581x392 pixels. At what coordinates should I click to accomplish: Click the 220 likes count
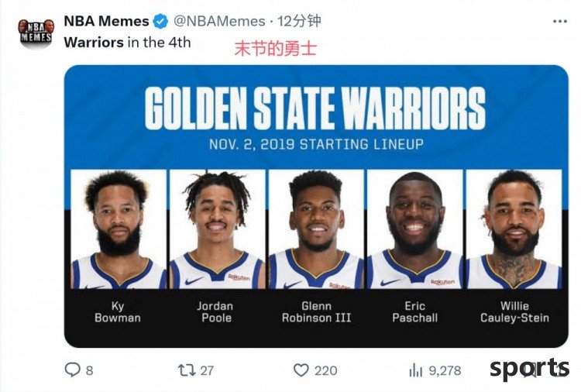click(x=325, y=370)
